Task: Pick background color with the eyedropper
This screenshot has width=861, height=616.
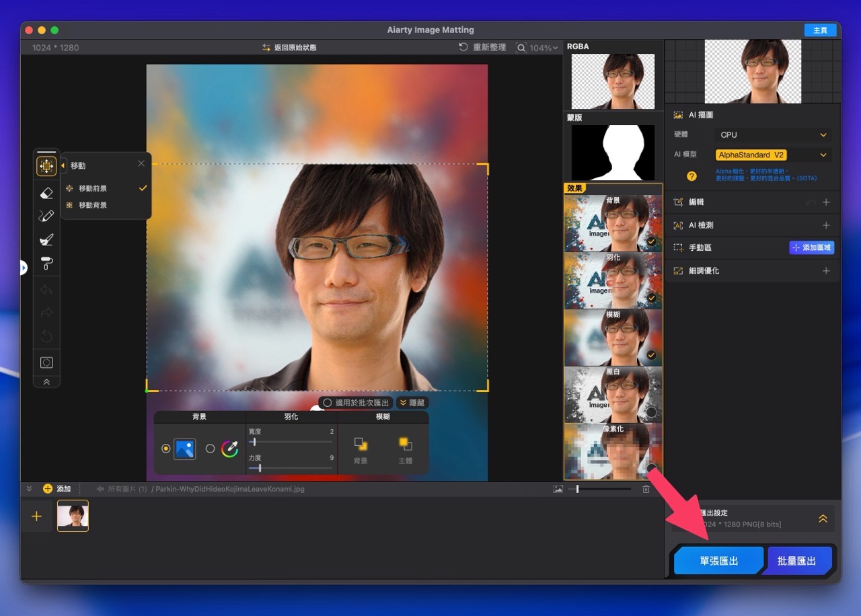Action: [229, 449]
